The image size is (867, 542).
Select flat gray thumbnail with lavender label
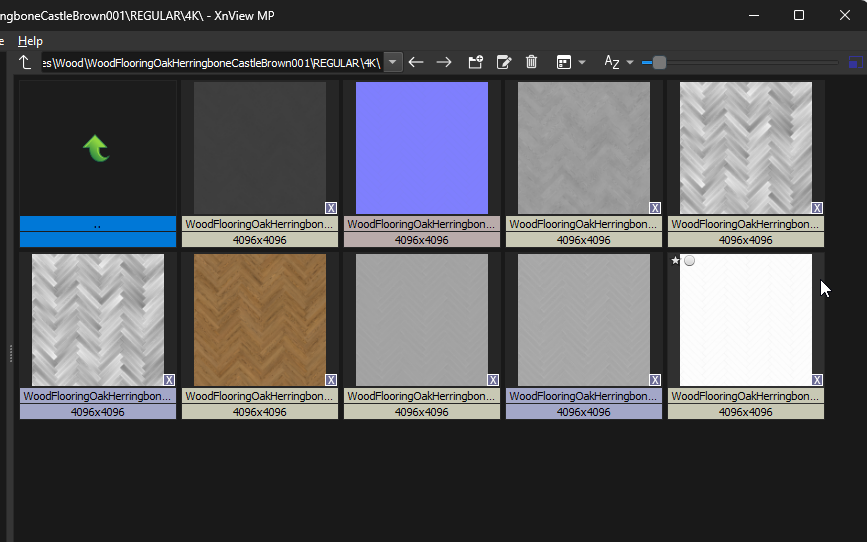(x=584, y=320)
